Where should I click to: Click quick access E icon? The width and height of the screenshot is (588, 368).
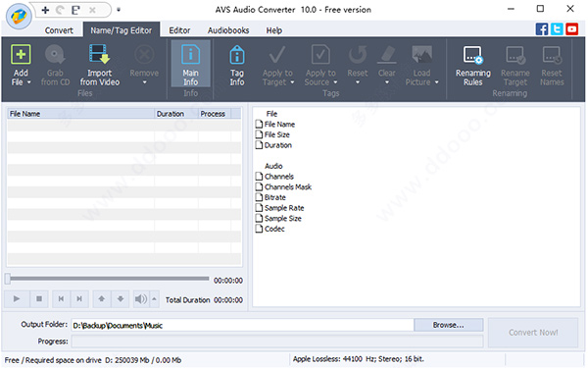pos(75,10)
